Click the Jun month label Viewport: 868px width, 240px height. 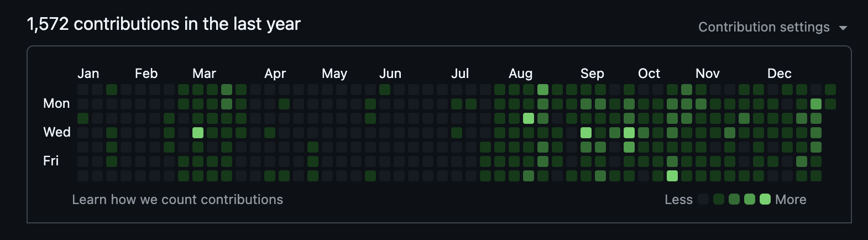pos(390,74)
